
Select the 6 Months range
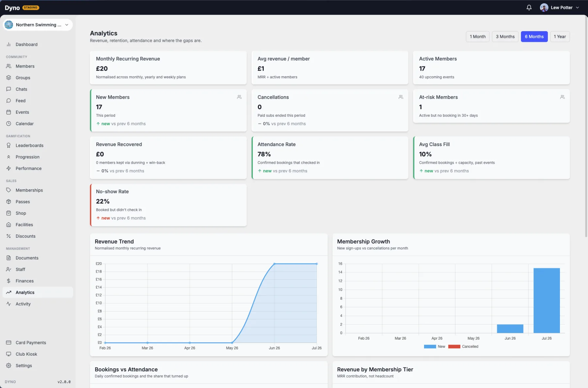pos(534,37)
